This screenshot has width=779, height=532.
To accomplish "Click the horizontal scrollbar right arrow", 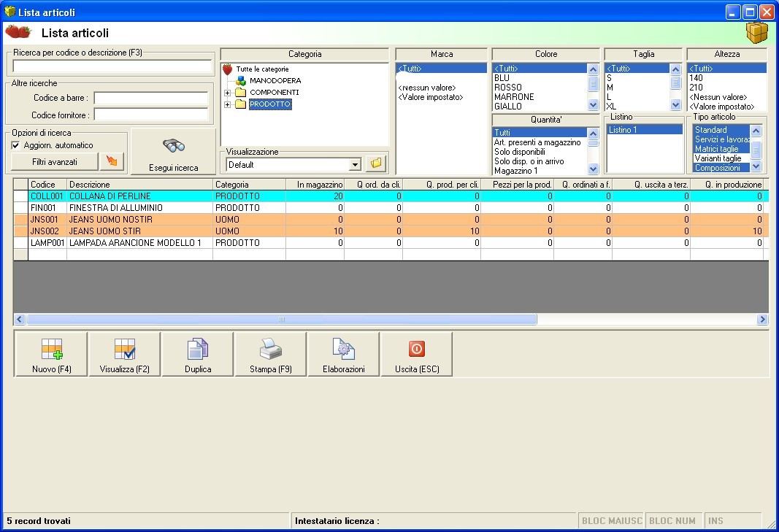I will click(762, 320).
